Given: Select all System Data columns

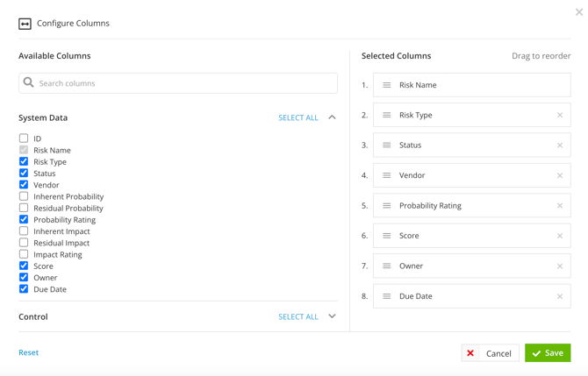Looking at the screenshot, I should tap(298, 117).
